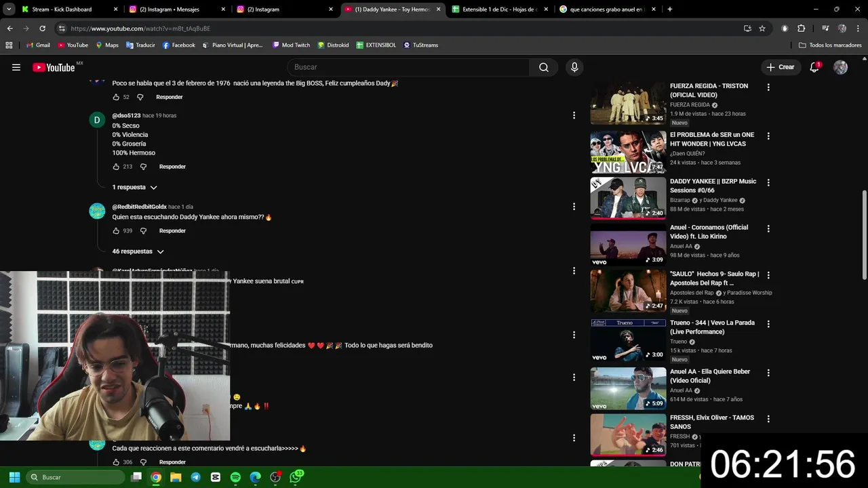
Task: Like the @RedbitRedbitGoldx comment with 939 likes
Action: click(x=116, y=231)
